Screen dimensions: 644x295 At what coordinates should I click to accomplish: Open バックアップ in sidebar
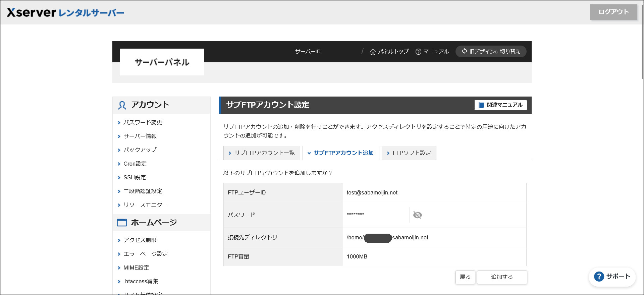pyautogui.click(x=140, y=150)
